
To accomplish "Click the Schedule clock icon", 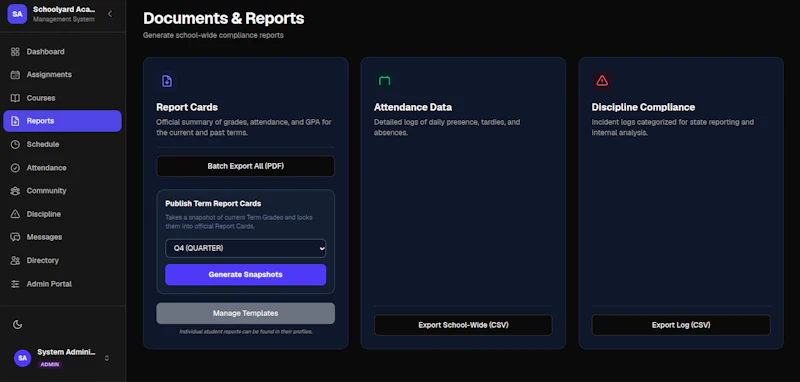I will (x=15, y=144).
